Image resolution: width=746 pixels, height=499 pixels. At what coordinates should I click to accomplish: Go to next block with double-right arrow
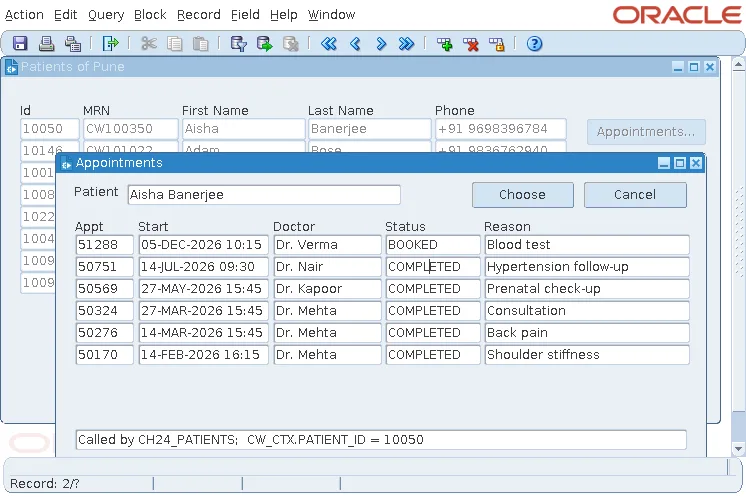pyautogui.click(x=406, y=44)
